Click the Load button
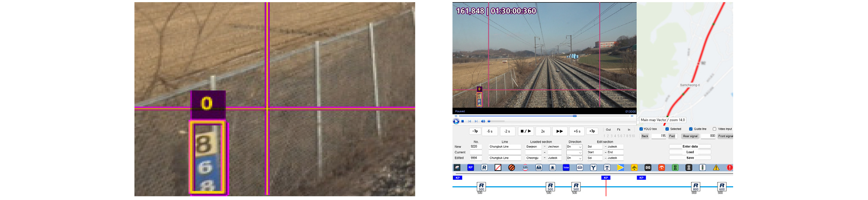This screenshot has width=868, height=200. click(690, 152)
